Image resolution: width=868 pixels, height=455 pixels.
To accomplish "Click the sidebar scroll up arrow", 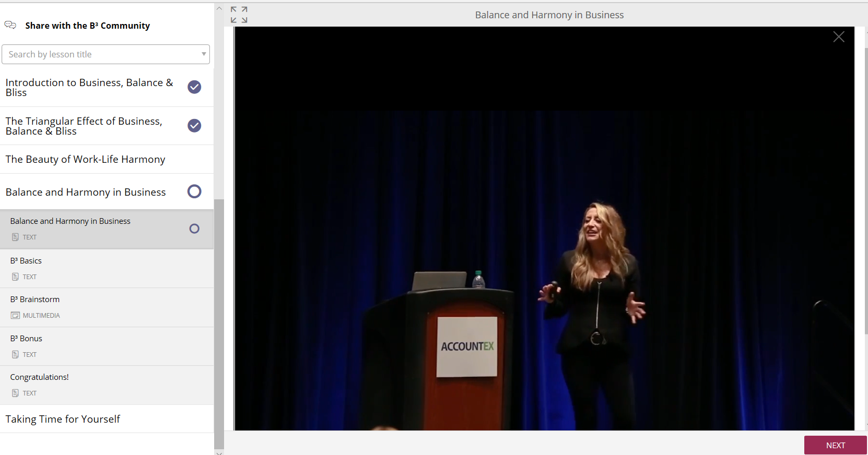I will coord(219,9).
